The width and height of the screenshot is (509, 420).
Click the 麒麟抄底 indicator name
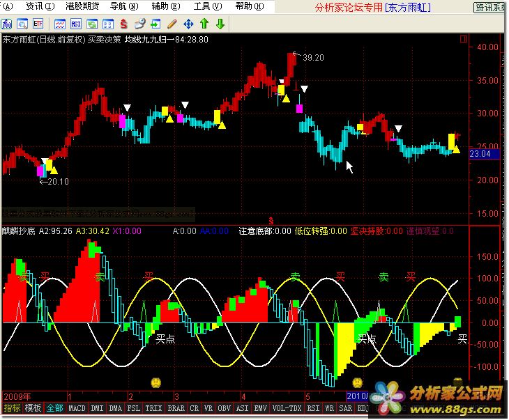pyautogui.click(x=18, y=231)
